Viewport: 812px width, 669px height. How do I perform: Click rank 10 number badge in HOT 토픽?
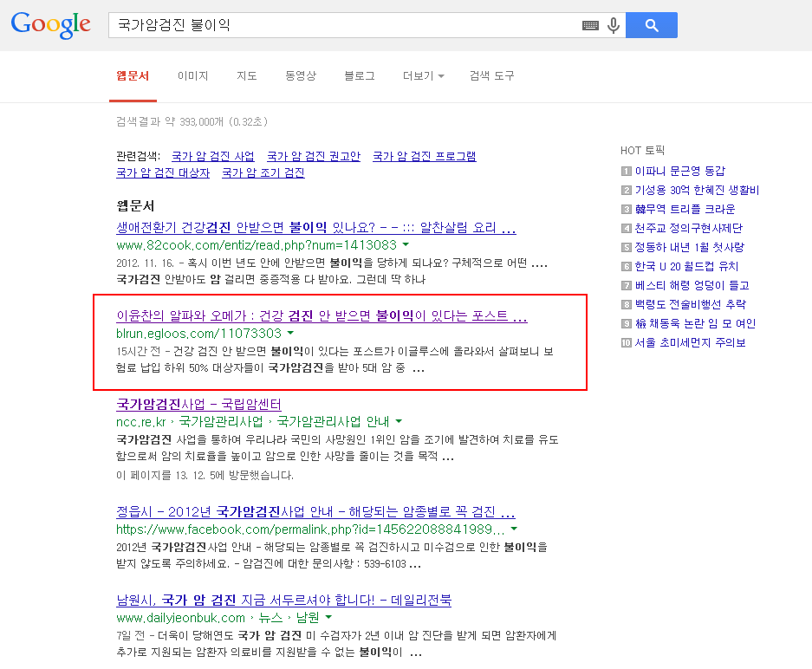626,343
